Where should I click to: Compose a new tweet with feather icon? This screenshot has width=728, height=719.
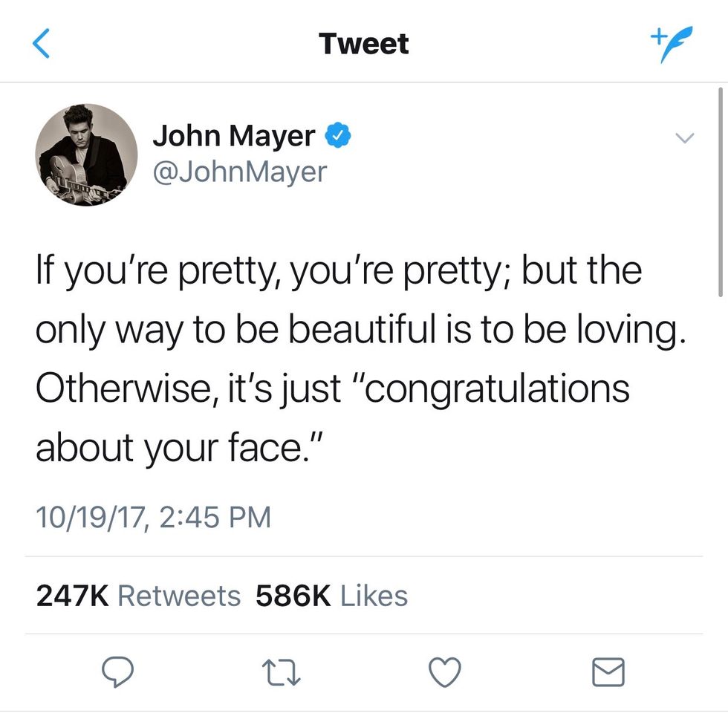point(671,44)
